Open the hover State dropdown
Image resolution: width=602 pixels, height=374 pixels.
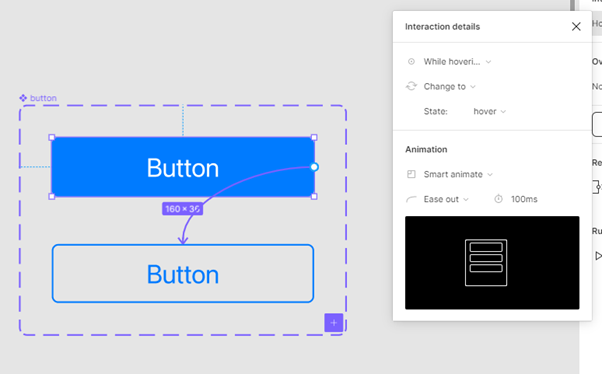click(x=490, y=111)
